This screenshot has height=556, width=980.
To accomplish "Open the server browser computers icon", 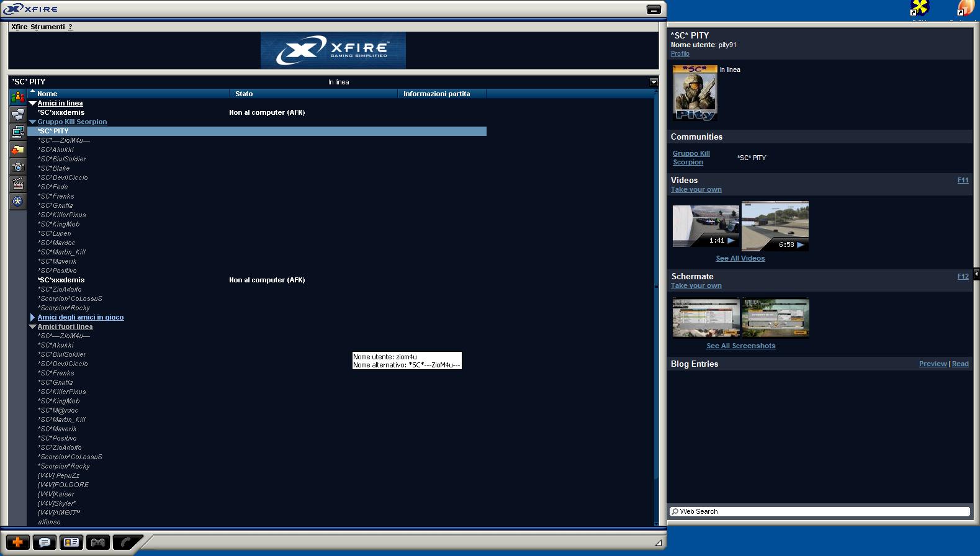I will coord(17,132).
